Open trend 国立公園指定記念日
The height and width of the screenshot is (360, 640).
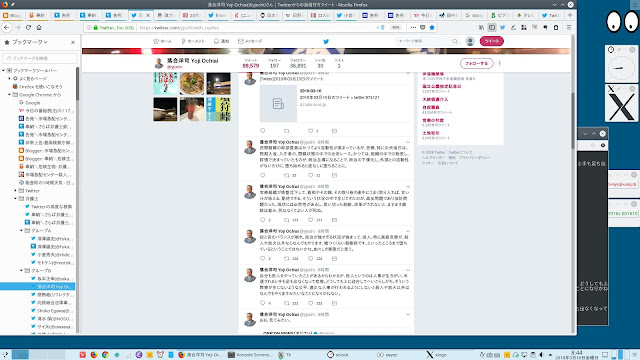click(441, 87)
